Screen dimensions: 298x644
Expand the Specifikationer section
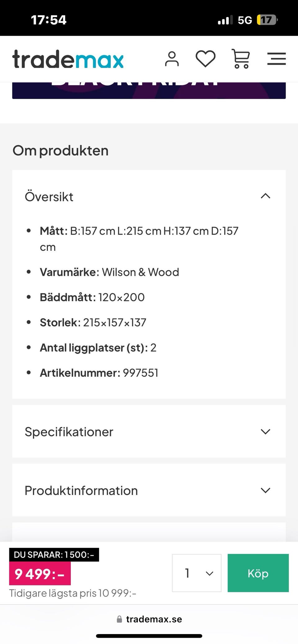coord(265,431)
